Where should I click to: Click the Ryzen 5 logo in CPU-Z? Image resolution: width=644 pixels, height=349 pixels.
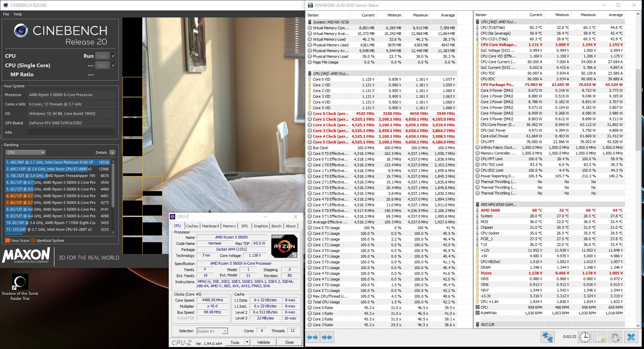284,246
